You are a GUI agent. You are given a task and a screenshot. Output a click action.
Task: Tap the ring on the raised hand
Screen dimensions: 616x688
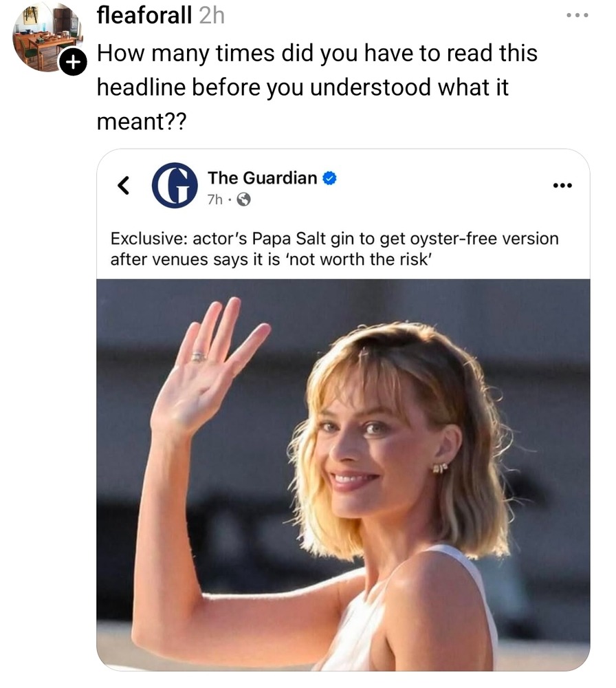pos(198,357)
